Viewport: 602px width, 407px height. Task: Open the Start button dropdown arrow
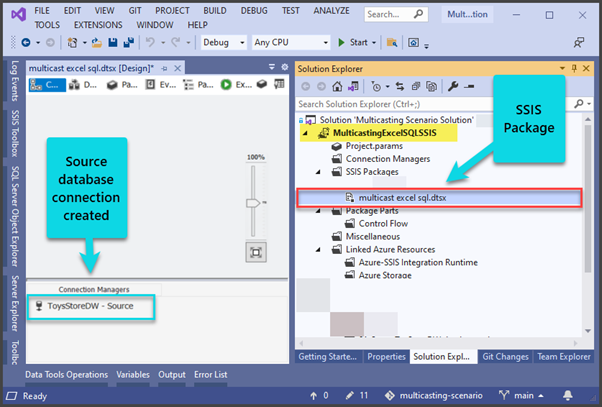click(x=374, y=43)
